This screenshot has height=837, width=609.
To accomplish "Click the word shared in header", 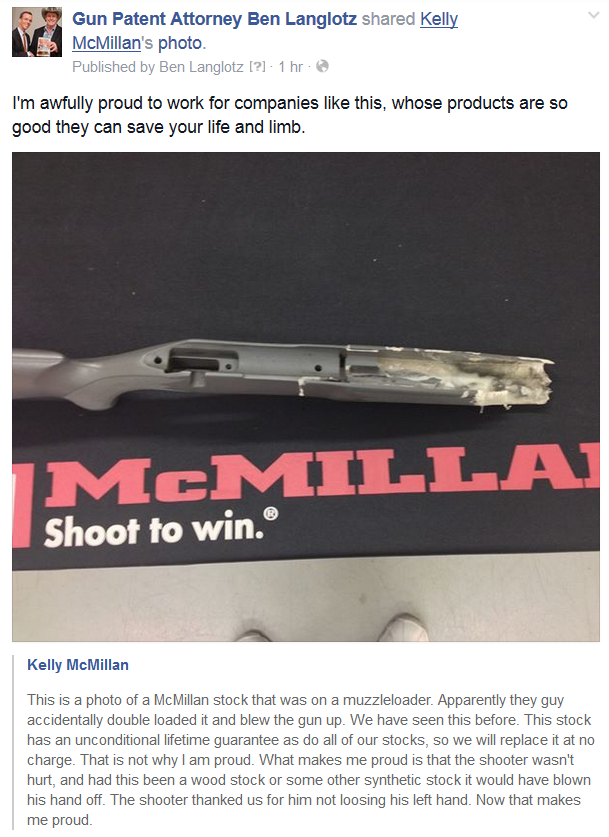I will (388, 19).
